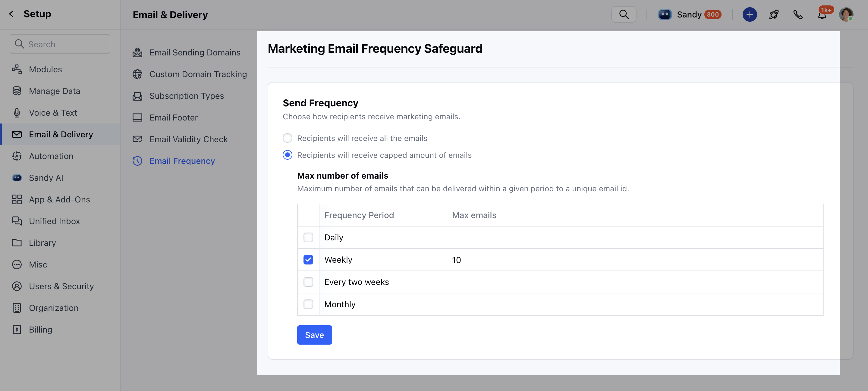
Task: Click the Organization building icon
Action: coord(17,308)
